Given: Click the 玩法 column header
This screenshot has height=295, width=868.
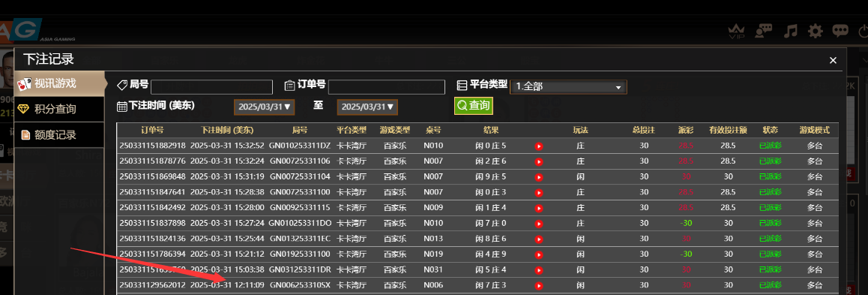Looking at the screenshot, I should pyautogui.click(x=580, y=131).
